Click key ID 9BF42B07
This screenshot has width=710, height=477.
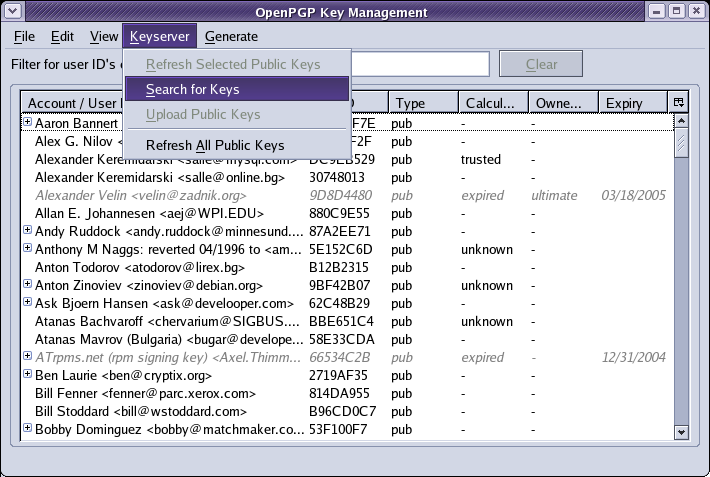pos(340,285)
